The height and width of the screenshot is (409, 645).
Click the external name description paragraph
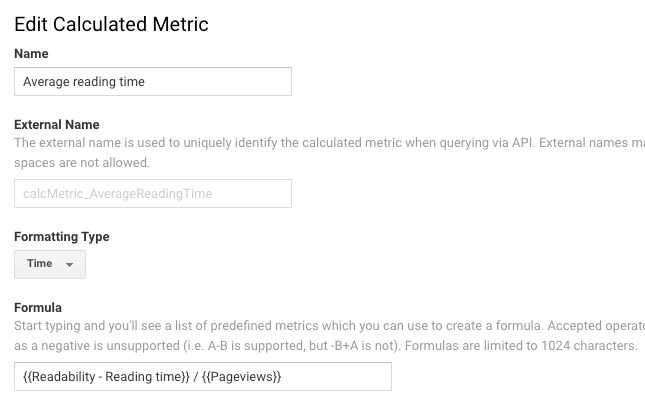(x=329, y=153)
